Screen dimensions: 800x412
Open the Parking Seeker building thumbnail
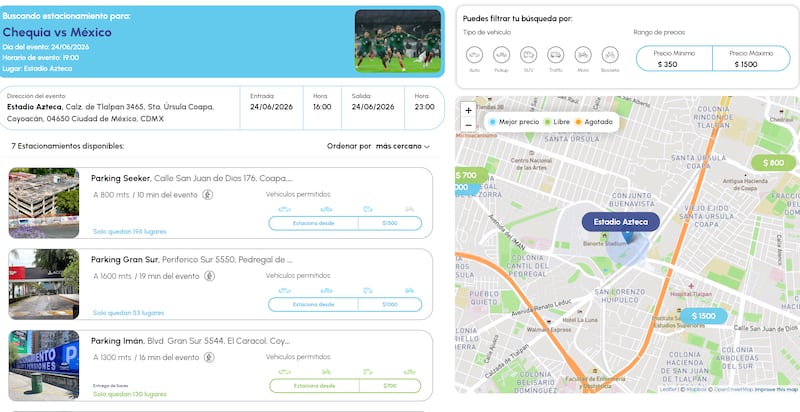click(x=44, y=203)
